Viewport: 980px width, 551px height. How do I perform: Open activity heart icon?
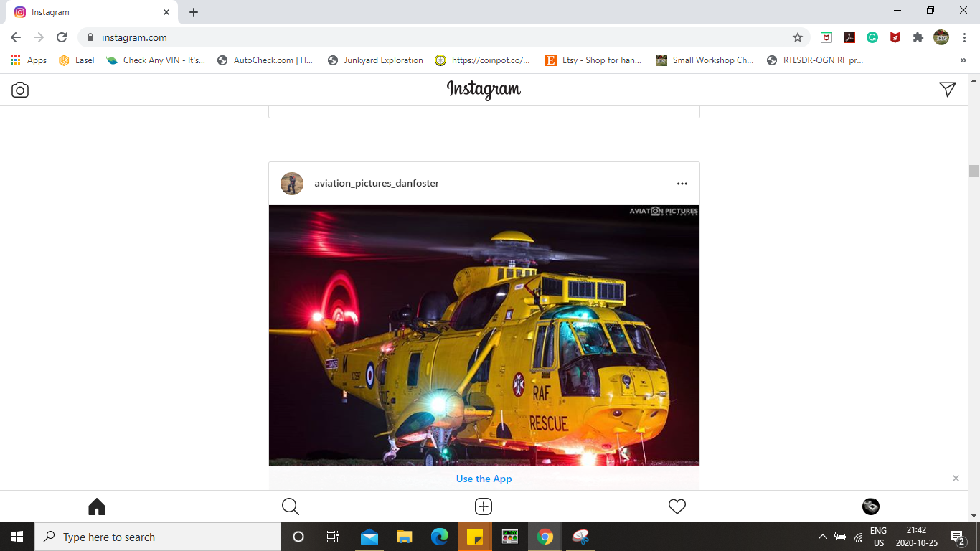[x=677, y=507]
